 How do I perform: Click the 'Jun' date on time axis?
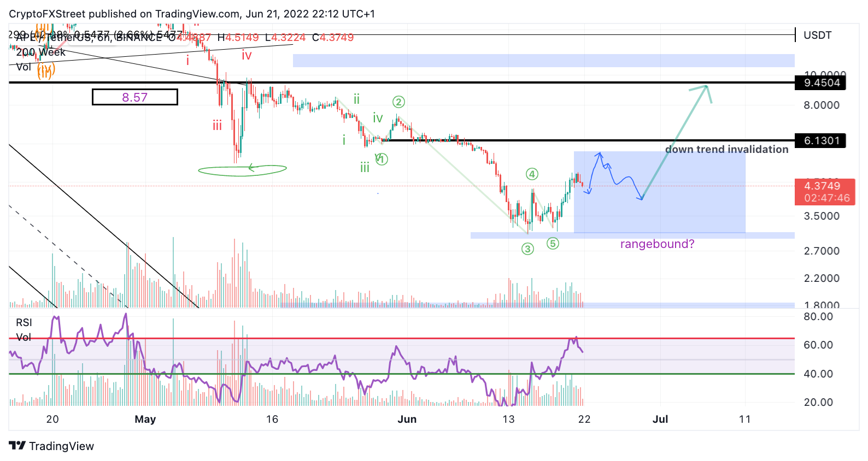coord(407,419)
